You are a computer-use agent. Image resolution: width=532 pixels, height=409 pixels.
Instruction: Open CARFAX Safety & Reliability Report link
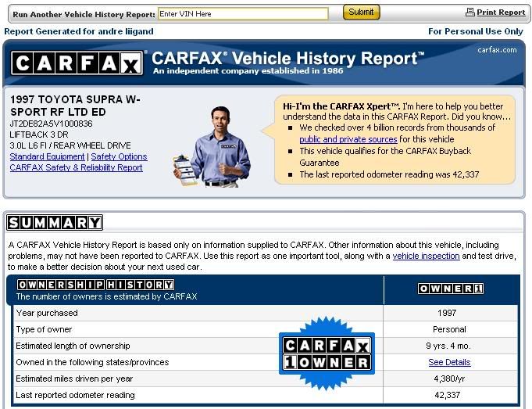pos(76,167)
